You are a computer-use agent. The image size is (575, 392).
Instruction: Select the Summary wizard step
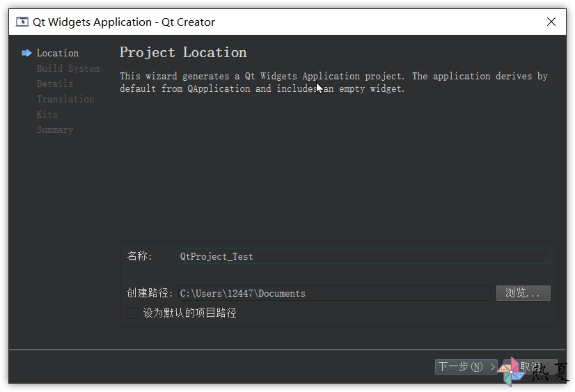tap(55, 130)
